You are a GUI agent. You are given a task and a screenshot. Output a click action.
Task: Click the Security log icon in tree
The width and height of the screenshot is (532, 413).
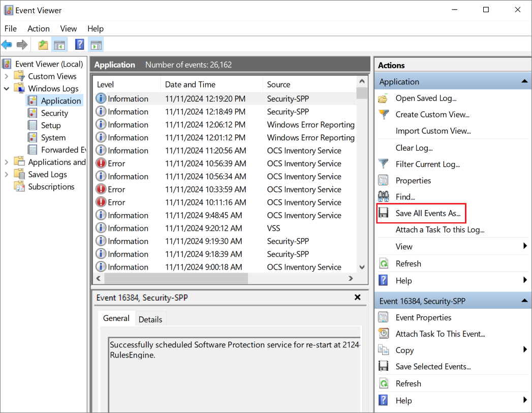(33, 113)
